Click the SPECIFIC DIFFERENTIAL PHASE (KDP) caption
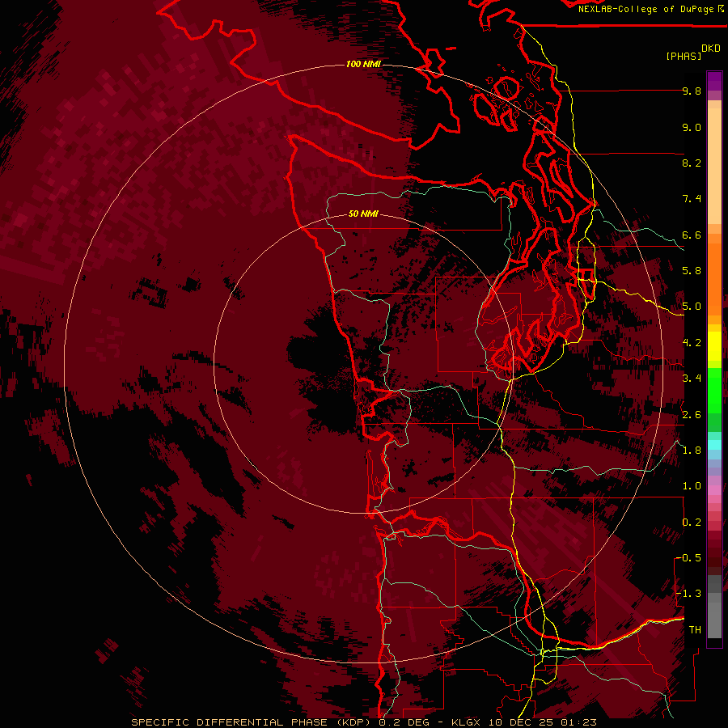 pyautogui.click(x=252, y=722)
